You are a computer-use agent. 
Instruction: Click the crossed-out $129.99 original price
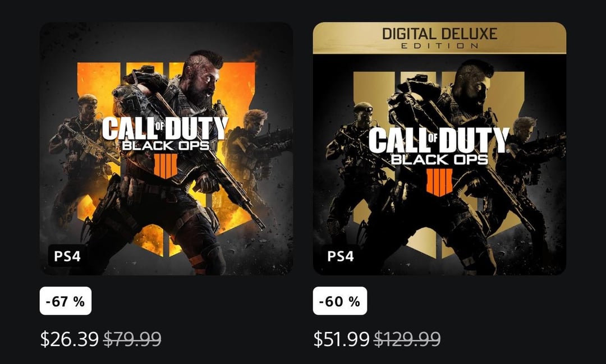pos(407,339)
